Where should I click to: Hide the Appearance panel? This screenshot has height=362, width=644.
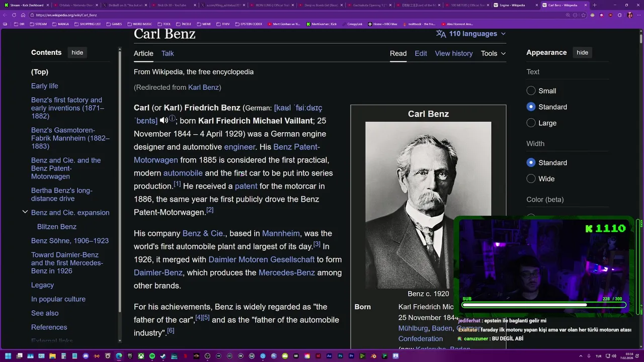[x=582, y=52]
